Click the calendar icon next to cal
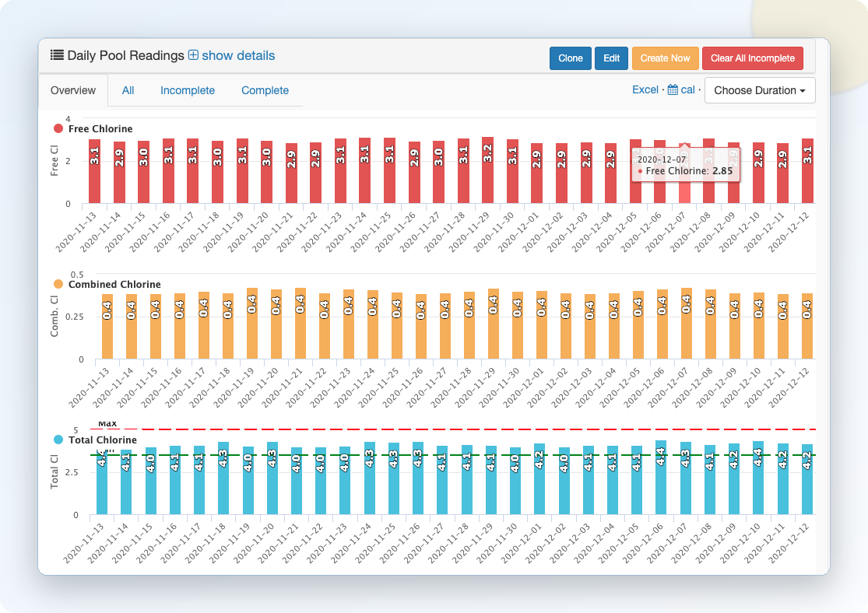 click(673, 89)
